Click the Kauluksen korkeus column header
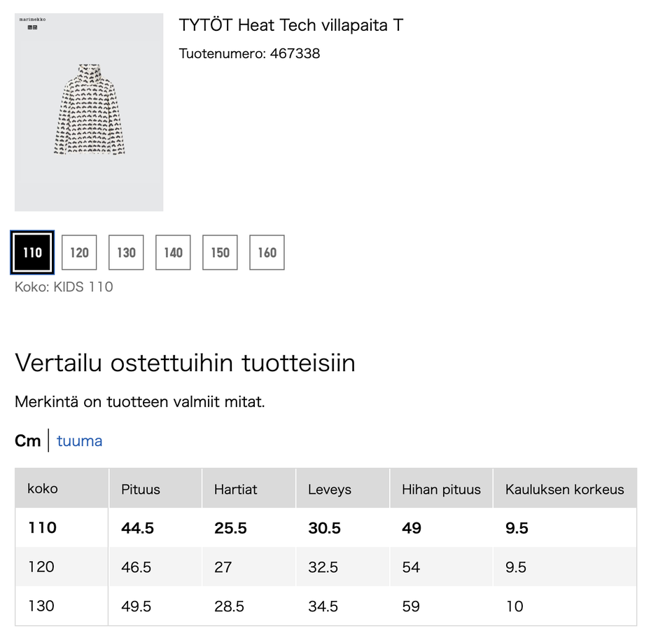The width and height of the screenshot is (672, 638). click(564, 490)
